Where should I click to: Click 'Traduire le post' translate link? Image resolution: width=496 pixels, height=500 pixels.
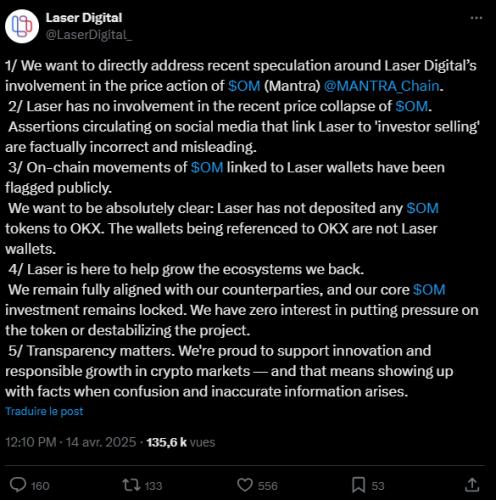click(44, 411)
